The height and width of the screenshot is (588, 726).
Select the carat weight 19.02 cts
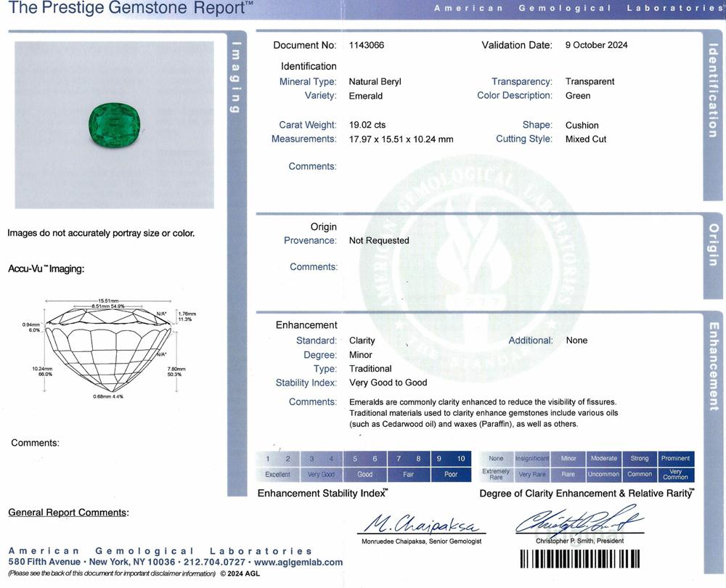367,125
